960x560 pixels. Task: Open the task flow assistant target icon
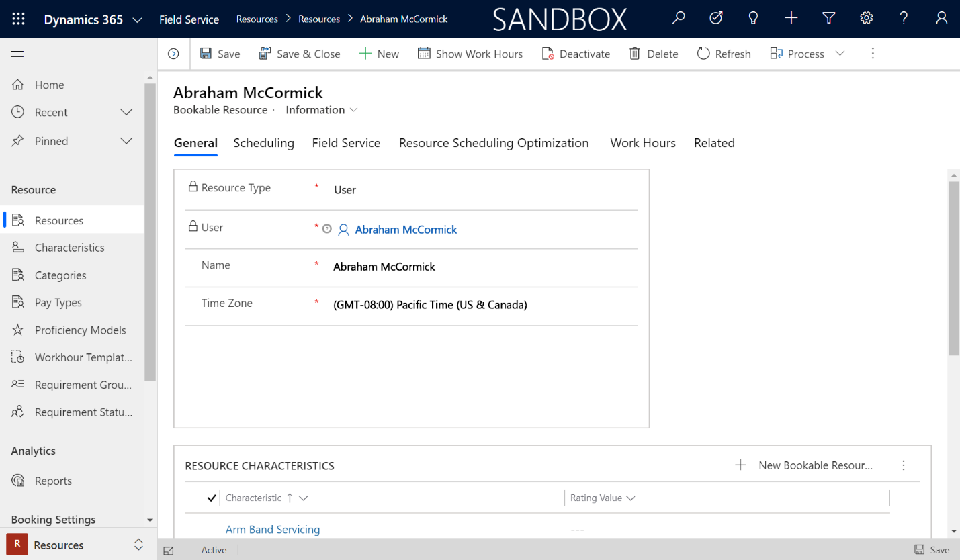(x=716, y=18)
